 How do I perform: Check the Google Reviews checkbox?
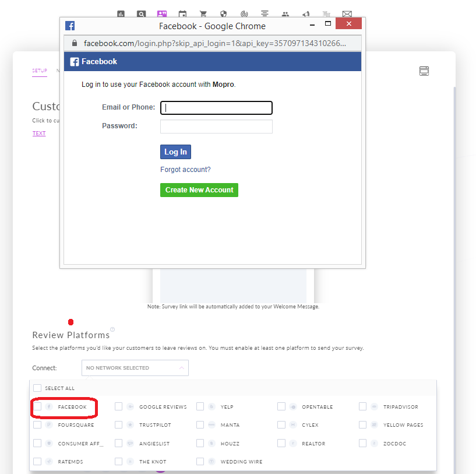click(119, 406)
